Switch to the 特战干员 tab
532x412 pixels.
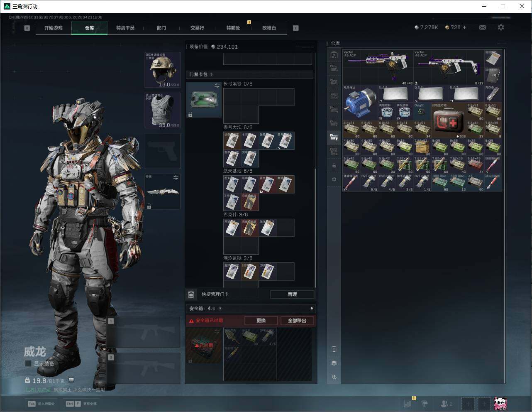(125, 28)
